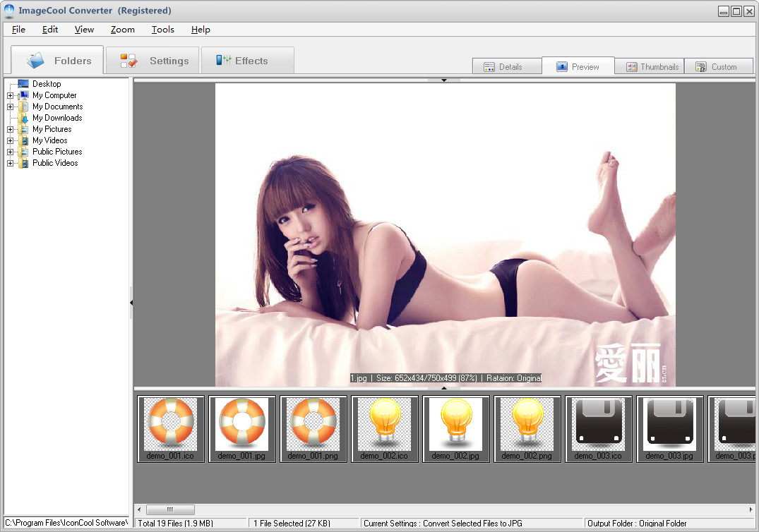
Task: Open the Folders tab
Action: 58,61
